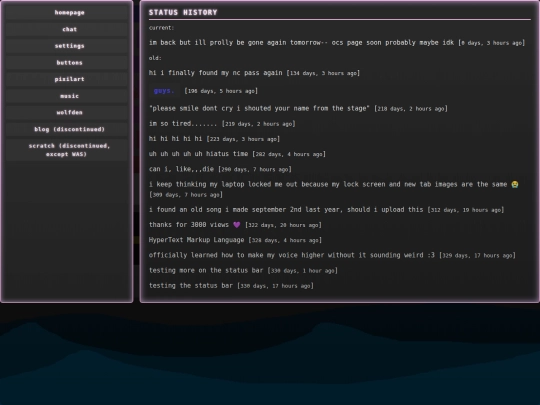Click timestamp '[282 days, 4 hours ago]'
540x405 pixels.
click(289, 154)
